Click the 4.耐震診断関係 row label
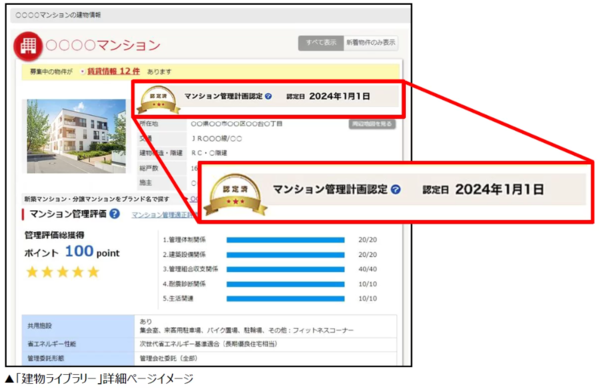 click(x=184, y=284)
